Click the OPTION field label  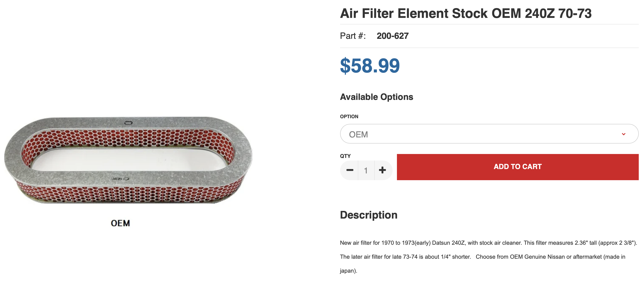[x=349, y=116]
